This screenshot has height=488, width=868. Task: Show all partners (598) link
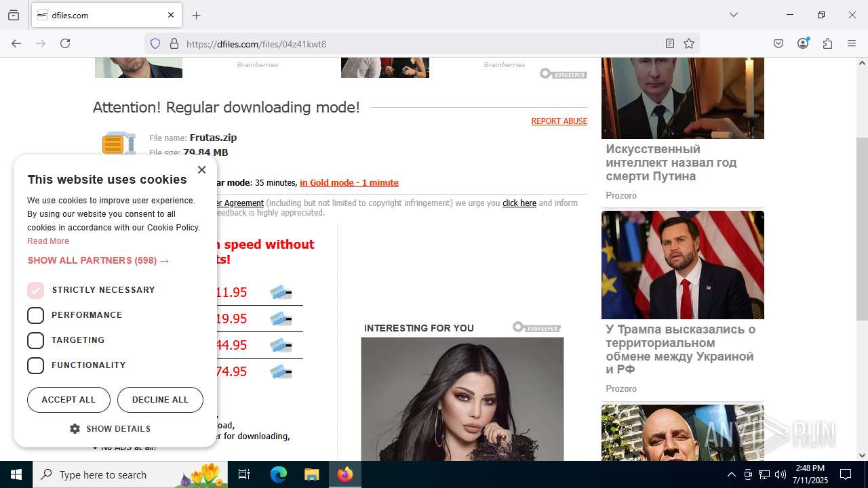[x=98, y=260]
